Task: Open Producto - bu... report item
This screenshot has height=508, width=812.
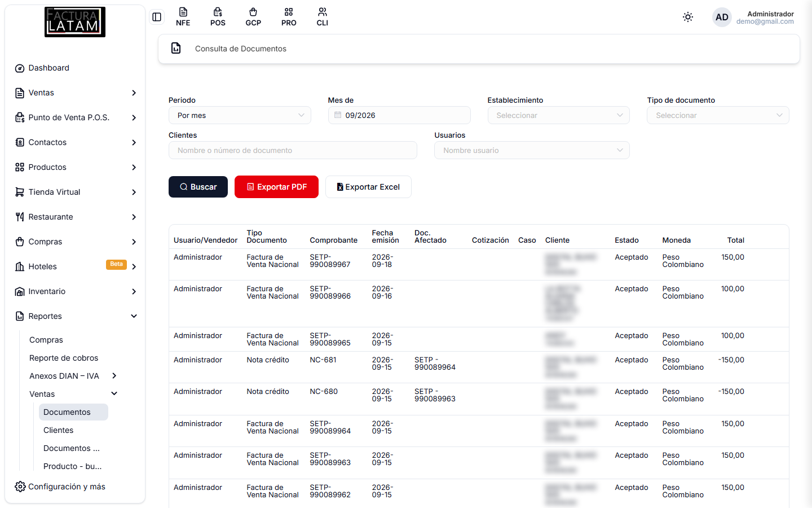Action: pos(73,466)
